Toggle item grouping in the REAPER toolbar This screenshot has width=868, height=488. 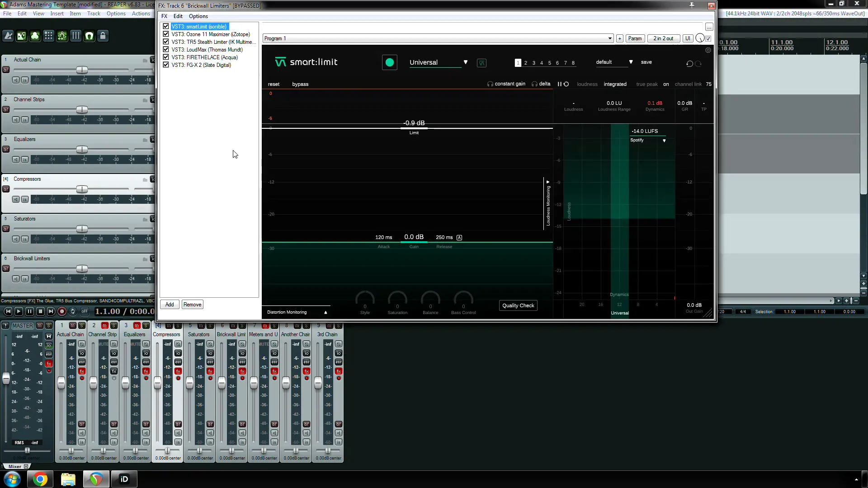[x=35, y=36]
